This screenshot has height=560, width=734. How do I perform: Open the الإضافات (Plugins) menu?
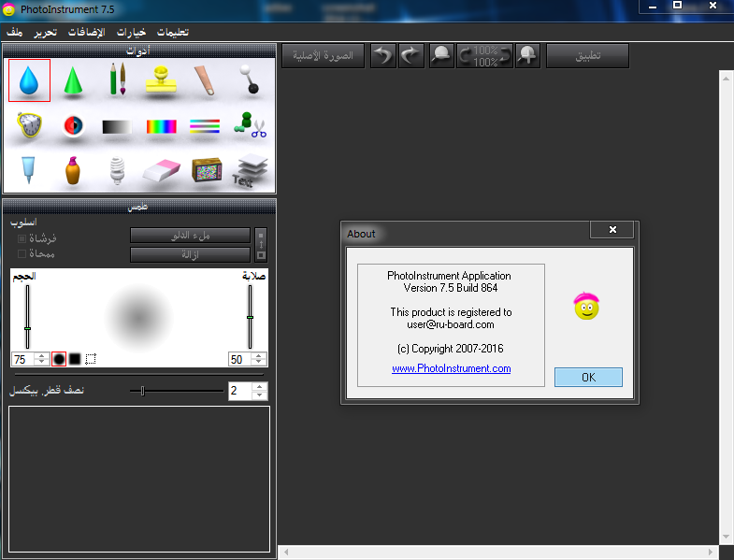point(87,33)
